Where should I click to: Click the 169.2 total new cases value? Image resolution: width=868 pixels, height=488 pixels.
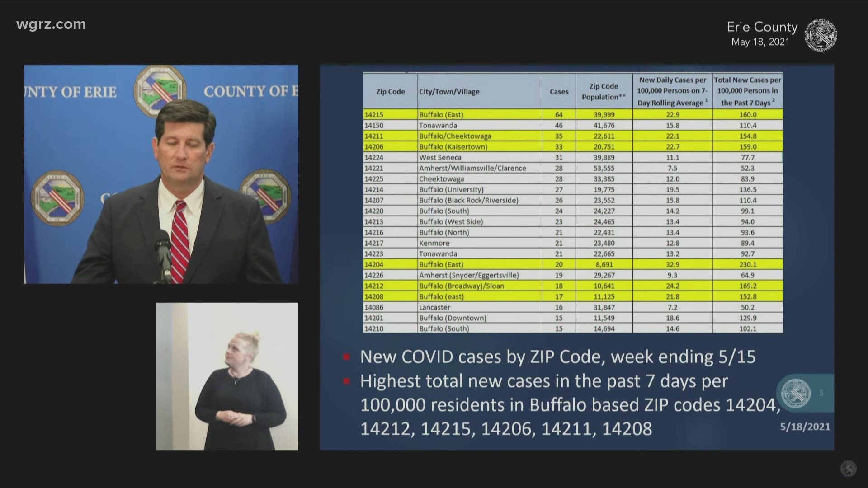coord(748,286)
